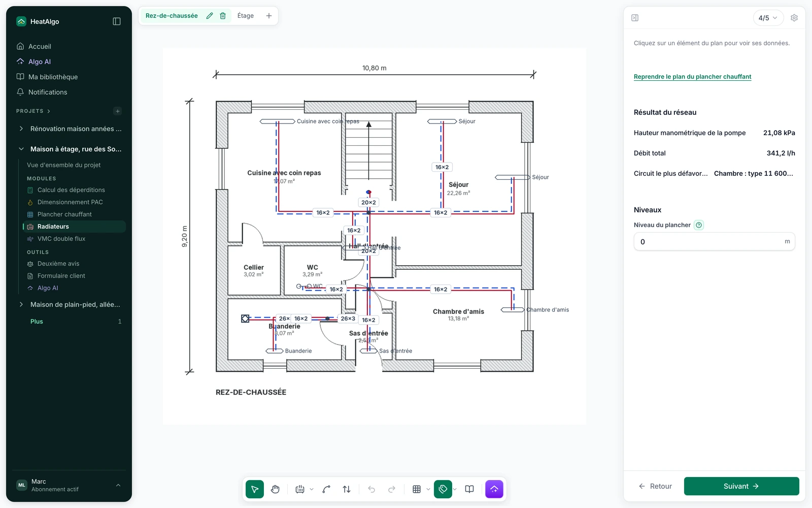Screen dimensions: 812x508
Task: Open the Plancher chauffant module
Action: [x=64, y=214]
